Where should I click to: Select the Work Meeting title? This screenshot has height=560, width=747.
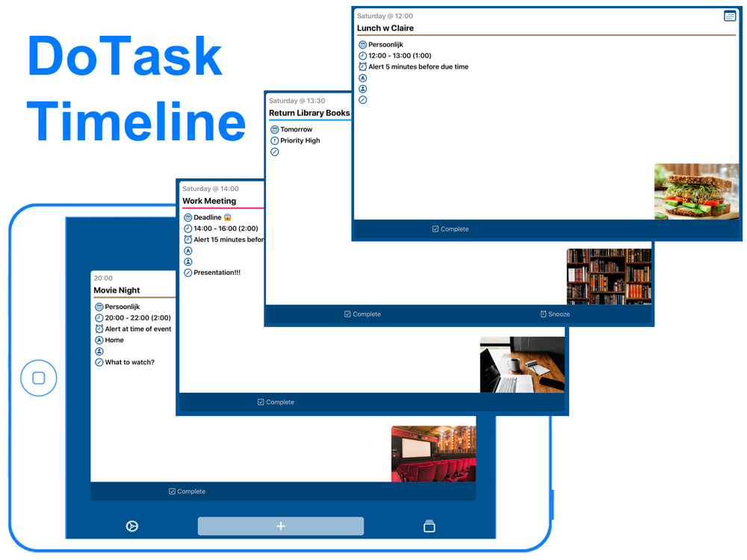pos(209,201)
